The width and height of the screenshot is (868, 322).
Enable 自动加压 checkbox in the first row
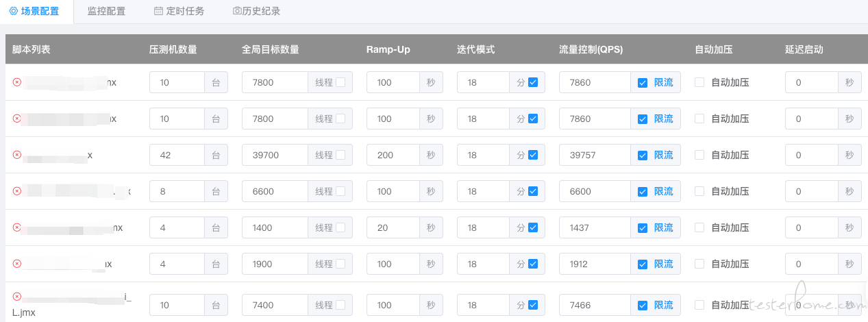tap(699, 82)
